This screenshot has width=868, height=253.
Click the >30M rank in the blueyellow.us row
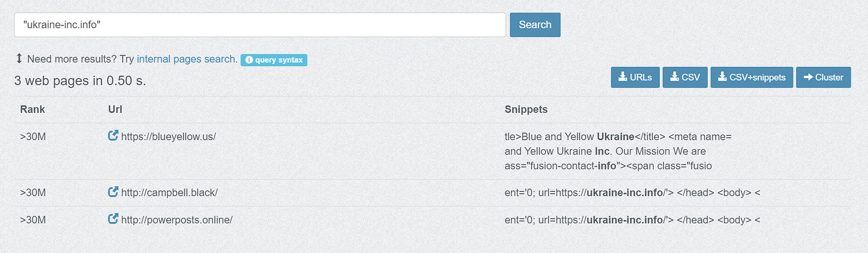click(33, 136)
